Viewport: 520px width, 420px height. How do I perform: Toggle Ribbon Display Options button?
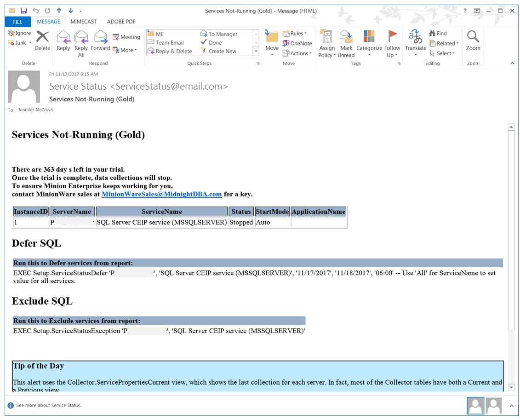coord(477,11)
